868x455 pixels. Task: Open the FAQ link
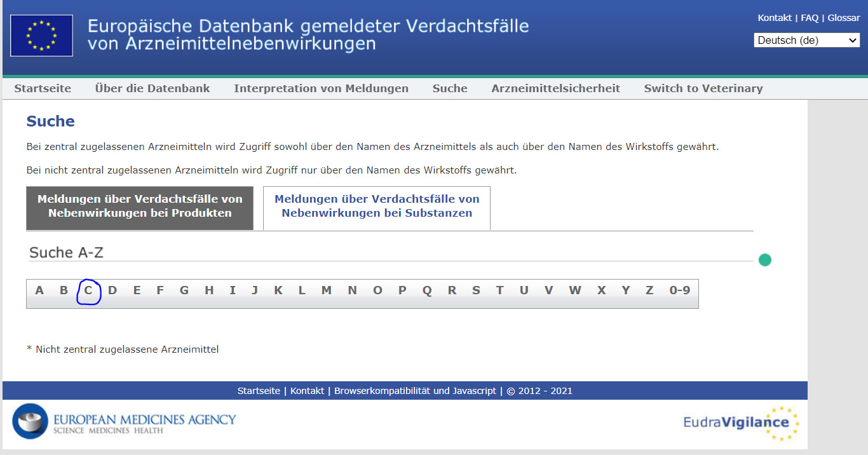pyautogui.click(x=810, y=18)
